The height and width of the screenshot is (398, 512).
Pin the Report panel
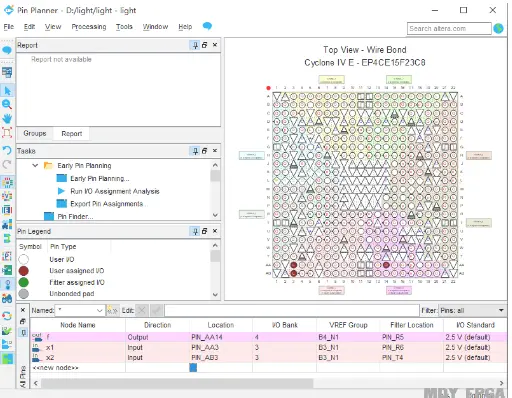(x=195, y=45)
